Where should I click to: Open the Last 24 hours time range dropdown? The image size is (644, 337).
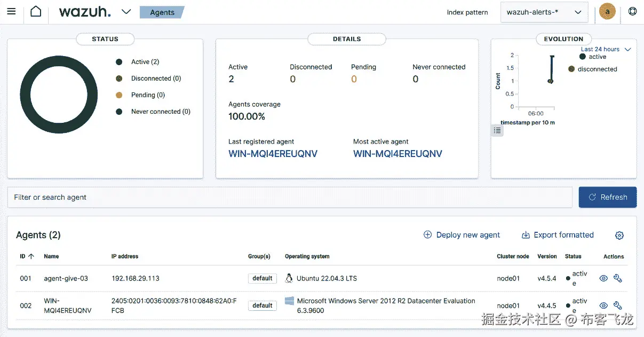coord(606,49)
